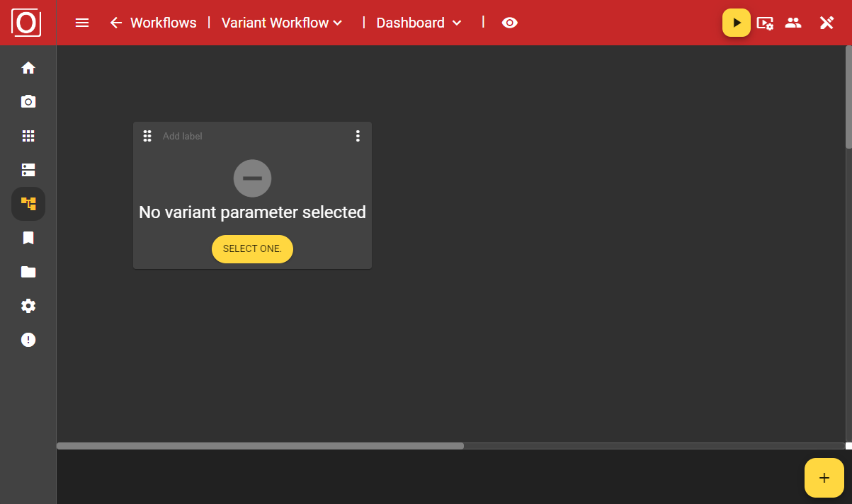Viewport: 852px width, 504px height.
Task: Run the workflow with the yellow play icon
Action: point(736,22)
